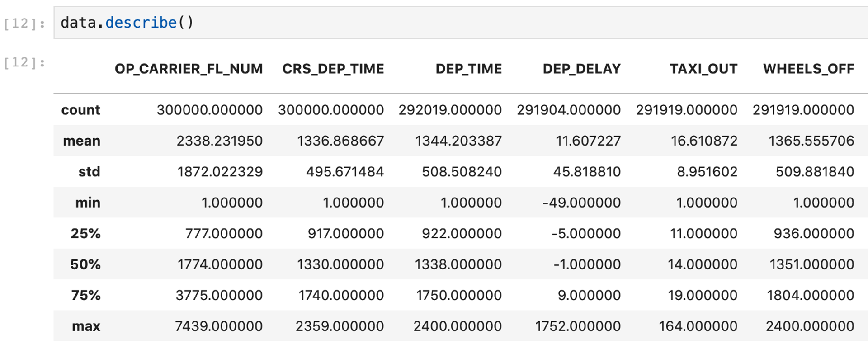
Task: Select the output prompt label [12]
Action: tap(24, 62)
